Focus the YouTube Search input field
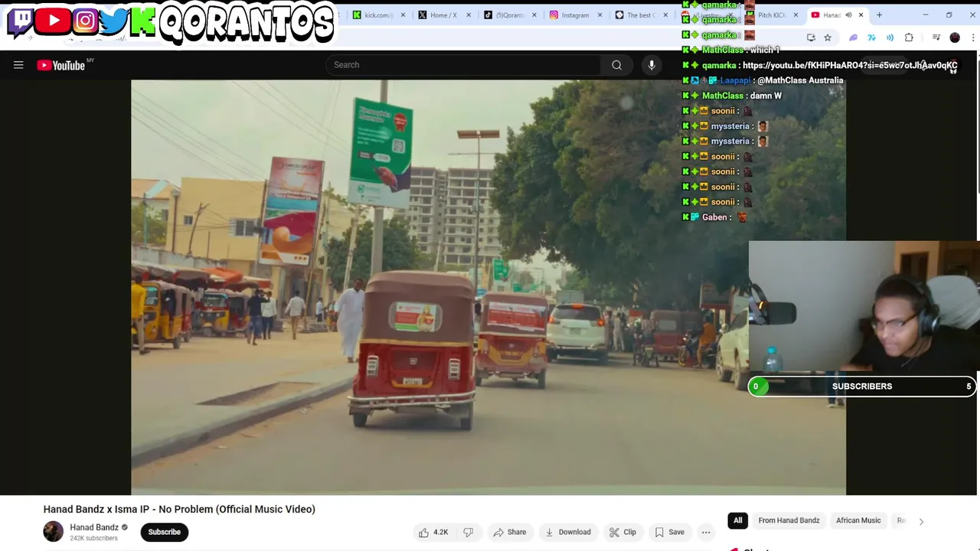 (x=463, y=65)
